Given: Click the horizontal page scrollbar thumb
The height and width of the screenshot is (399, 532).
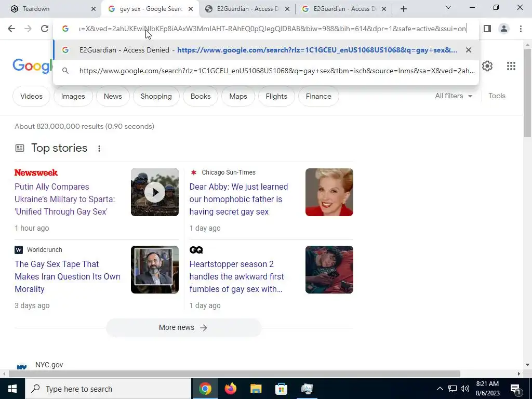Looking at the screenshot, I should click(x=234, y=374).
